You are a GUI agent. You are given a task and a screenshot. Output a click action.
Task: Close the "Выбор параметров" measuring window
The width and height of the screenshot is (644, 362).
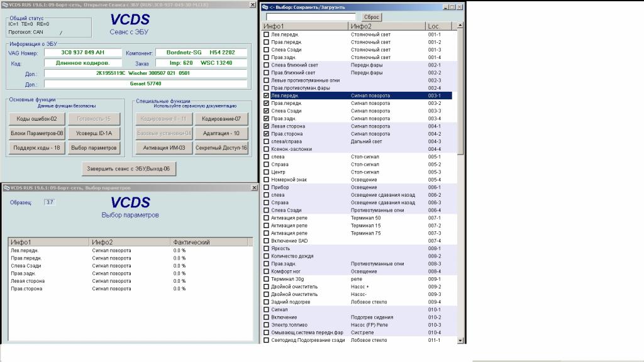(254, 187)
